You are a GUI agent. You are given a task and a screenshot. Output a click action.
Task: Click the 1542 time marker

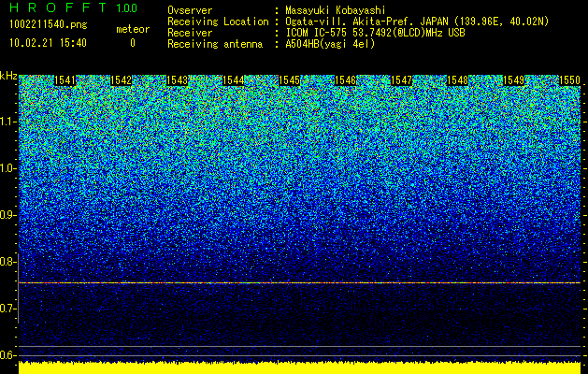pos(122,80)
